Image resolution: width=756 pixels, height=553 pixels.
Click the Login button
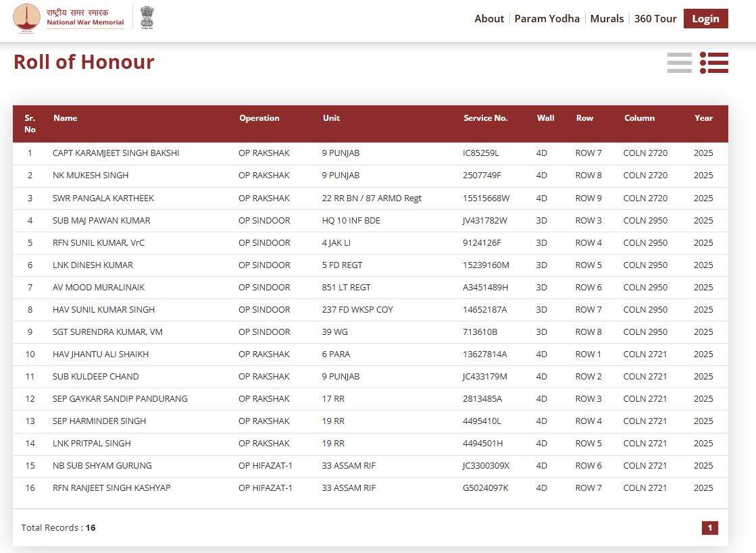coord(706,19)
